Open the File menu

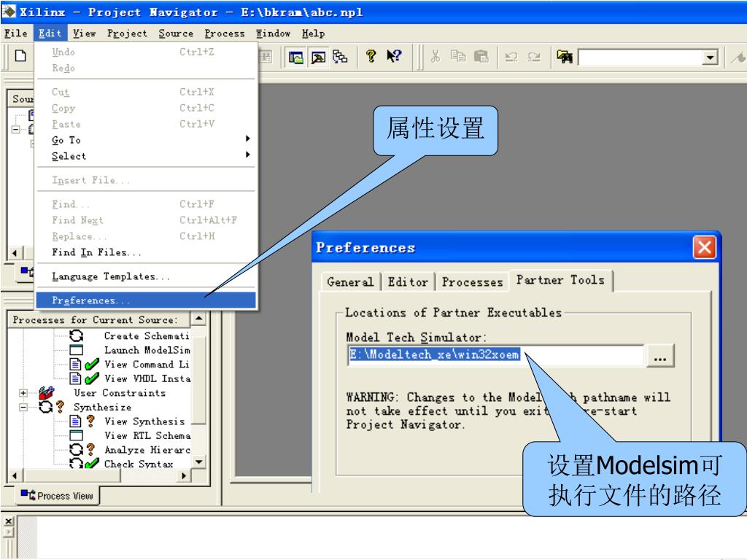16,34
